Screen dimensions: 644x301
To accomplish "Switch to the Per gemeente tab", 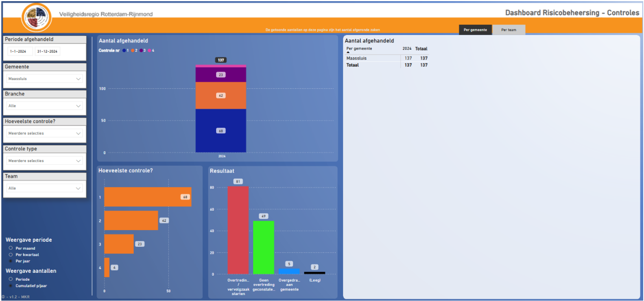I will point(475,30).
